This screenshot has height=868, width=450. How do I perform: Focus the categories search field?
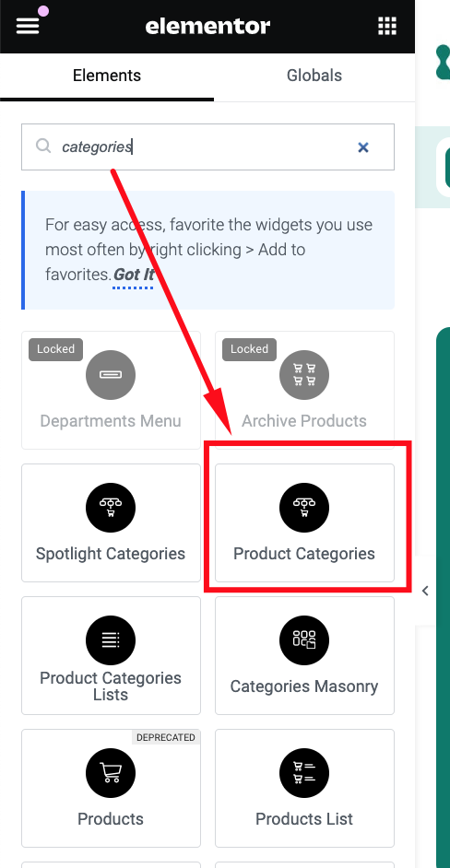pyautogui.click(x=207, y=147)
